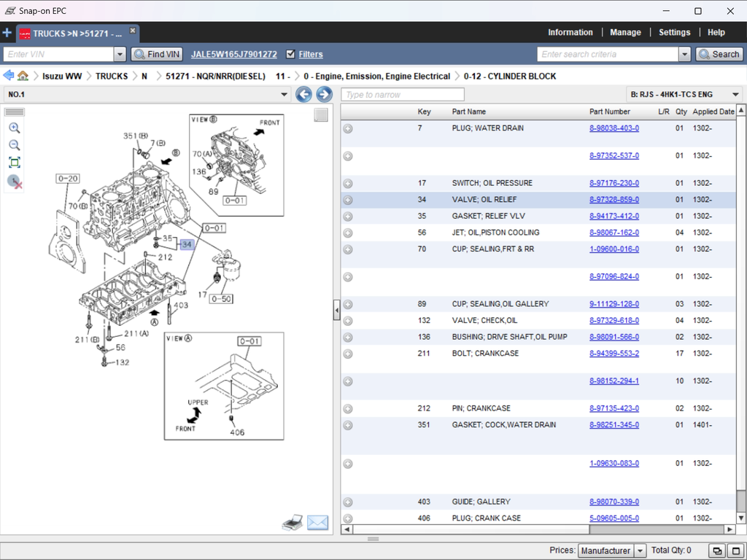Open the Information menu
The width and height of the screenshot is (747, 560).
570,32
